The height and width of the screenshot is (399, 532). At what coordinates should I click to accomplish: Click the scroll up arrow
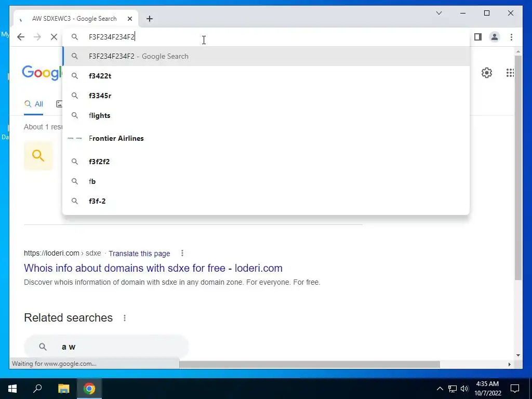(x=518, y=51)
